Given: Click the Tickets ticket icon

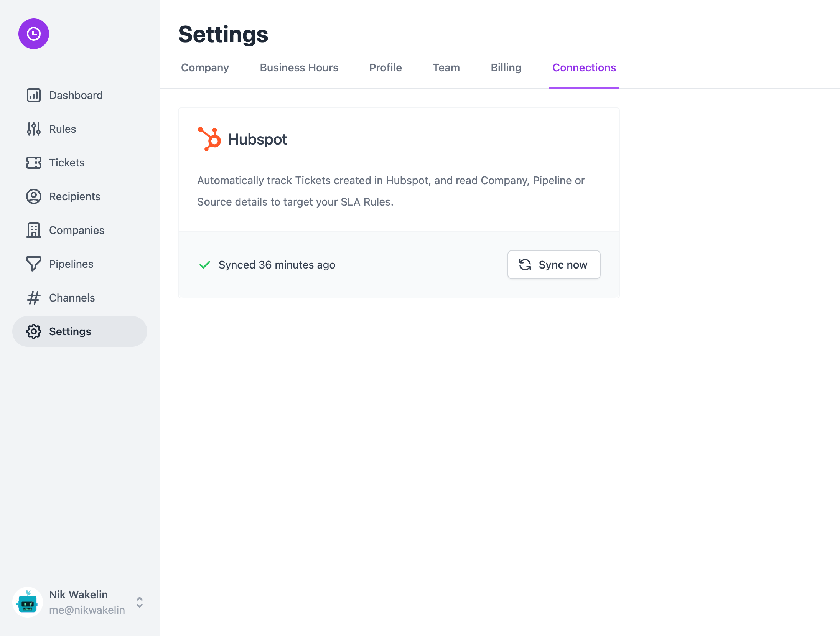Looking at the screenshot, I should (34, 163).
